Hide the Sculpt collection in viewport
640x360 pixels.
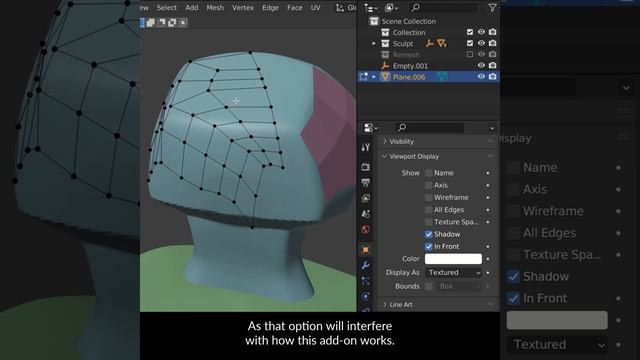(x=482, y=43)
